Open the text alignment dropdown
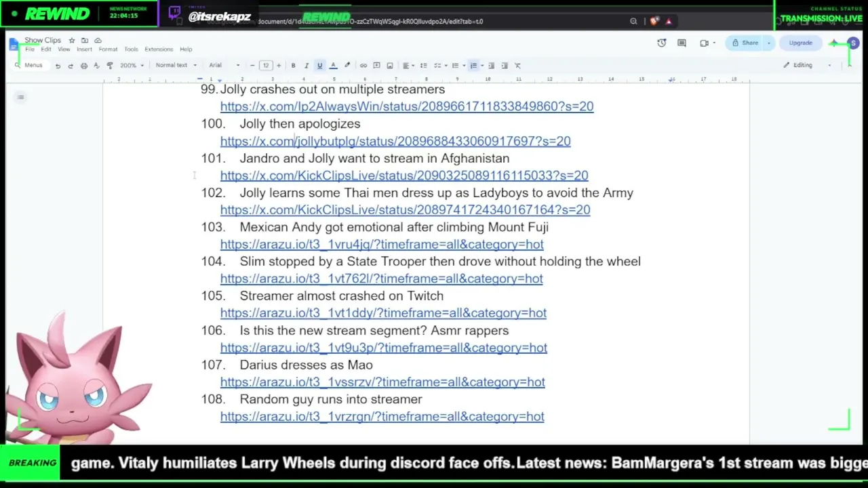Viewport: 868px width, 488px height. click(x=408, y=66)
